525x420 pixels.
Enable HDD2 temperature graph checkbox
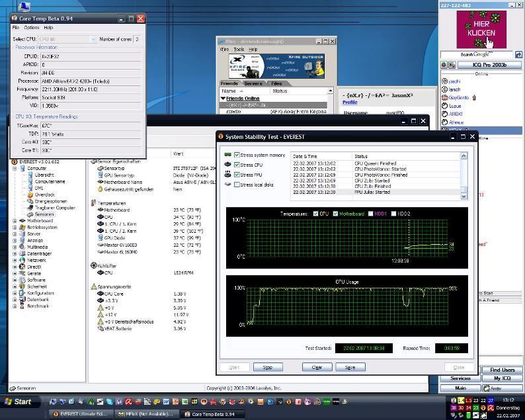(394, 214)
